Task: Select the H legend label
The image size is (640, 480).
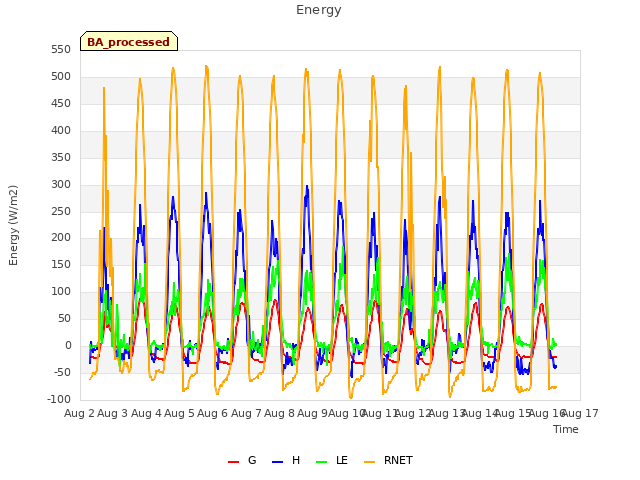Action: [296, 460]
